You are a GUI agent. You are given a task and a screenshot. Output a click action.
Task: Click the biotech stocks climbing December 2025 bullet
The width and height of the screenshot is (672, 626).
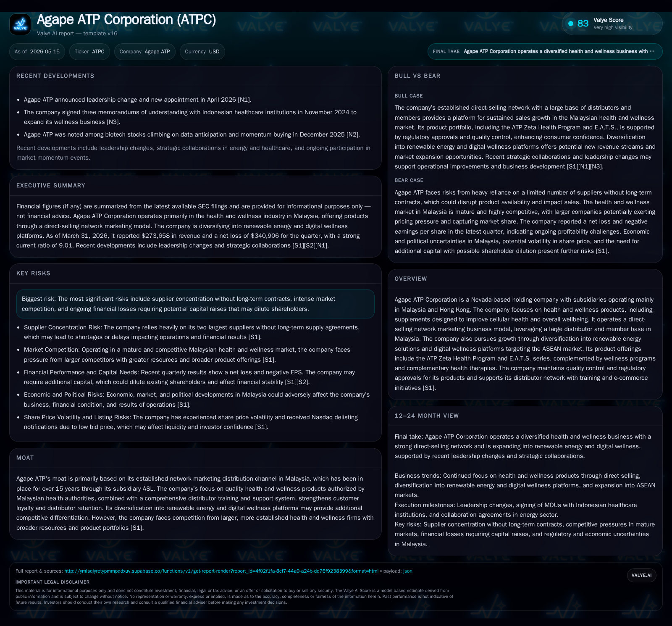[192, 134]
